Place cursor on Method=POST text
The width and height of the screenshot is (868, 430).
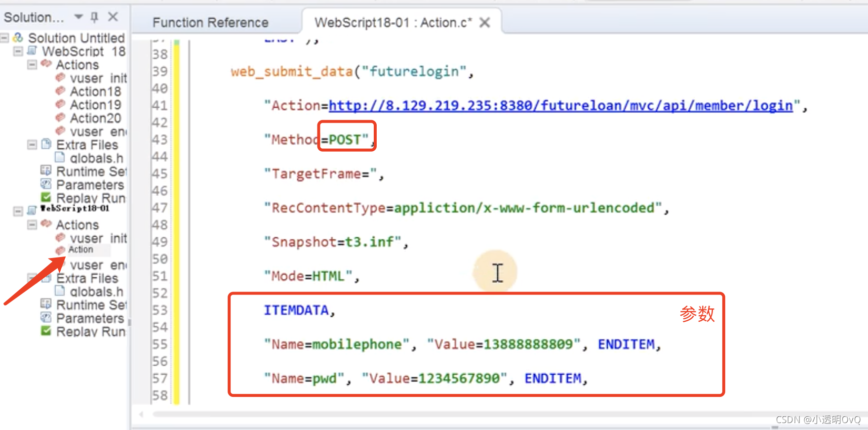316,140
